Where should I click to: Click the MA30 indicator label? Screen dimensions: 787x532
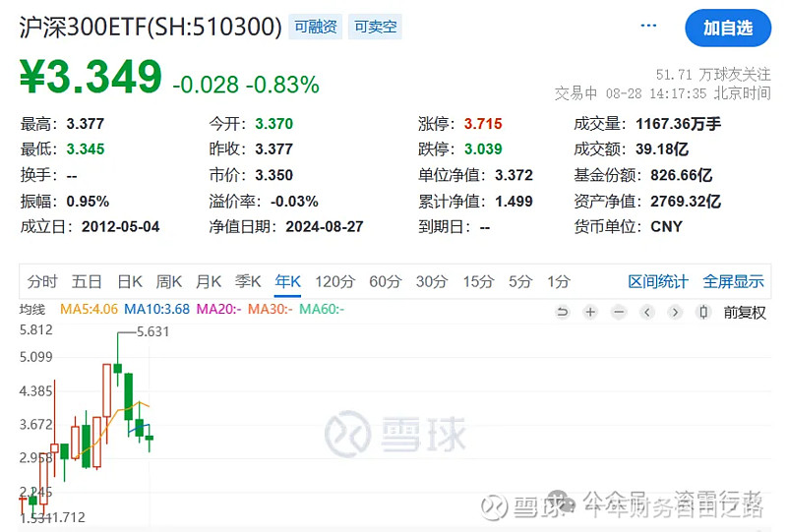pyautogui.click(x=270, y=309)
